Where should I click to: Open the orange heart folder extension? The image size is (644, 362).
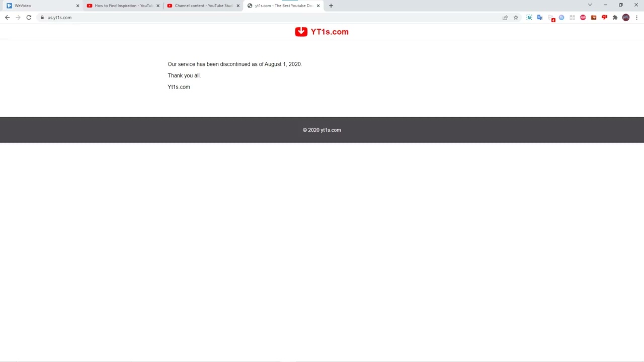(594, 18)
